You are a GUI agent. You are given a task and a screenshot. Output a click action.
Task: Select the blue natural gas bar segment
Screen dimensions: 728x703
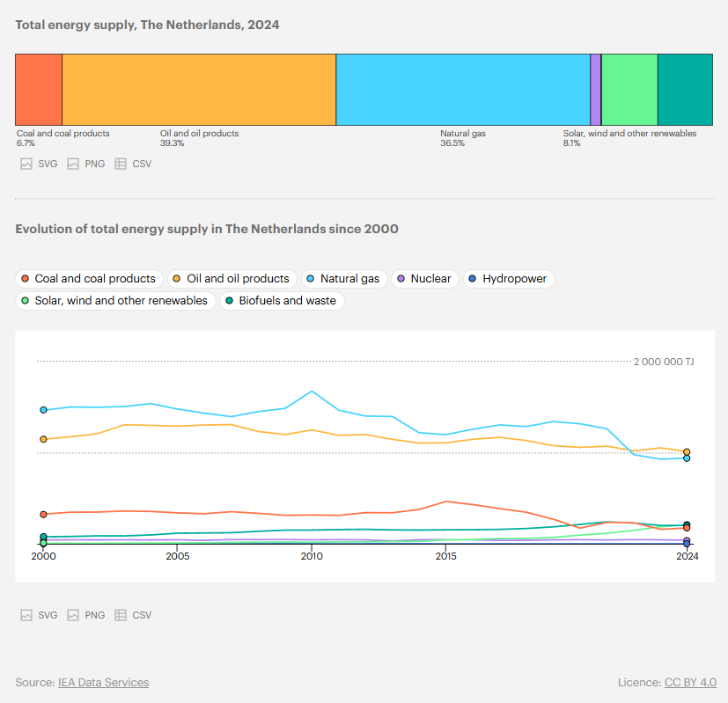463,90
